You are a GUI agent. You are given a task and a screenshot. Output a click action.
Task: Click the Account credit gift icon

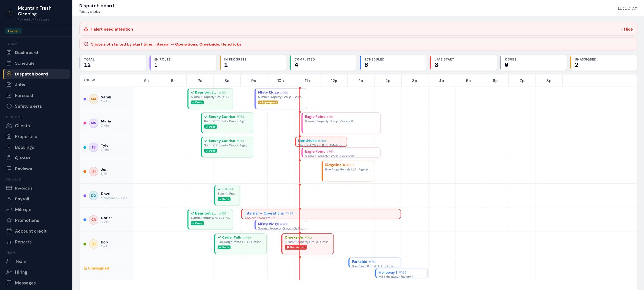9,231
